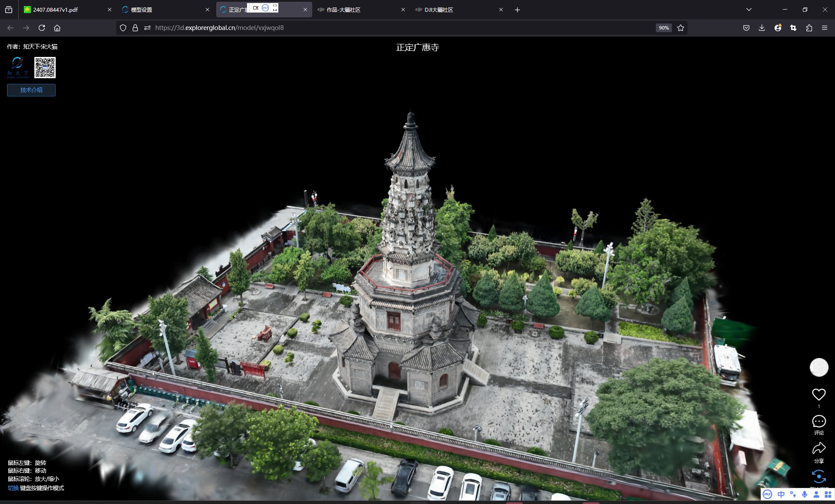Go back to the previous page
This screenshot has height=504, width=835.
pos(10,28)
